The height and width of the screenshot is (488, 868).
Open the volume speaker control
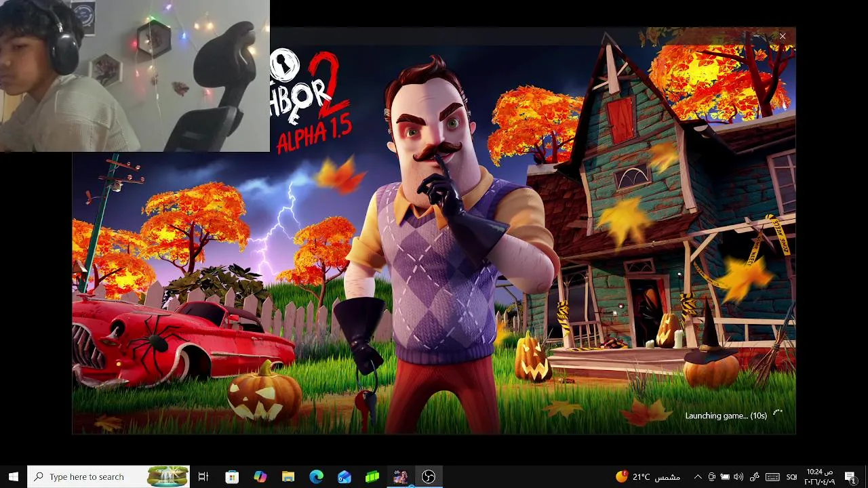coord(738,476)
